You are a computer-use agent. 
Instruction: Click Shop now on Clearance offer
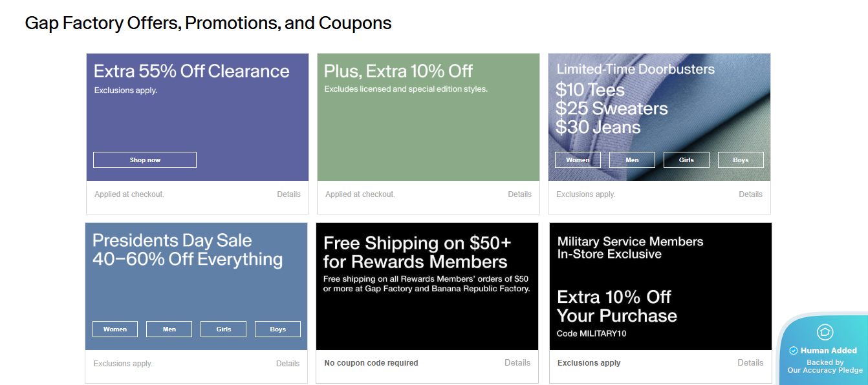click(145, 160)
